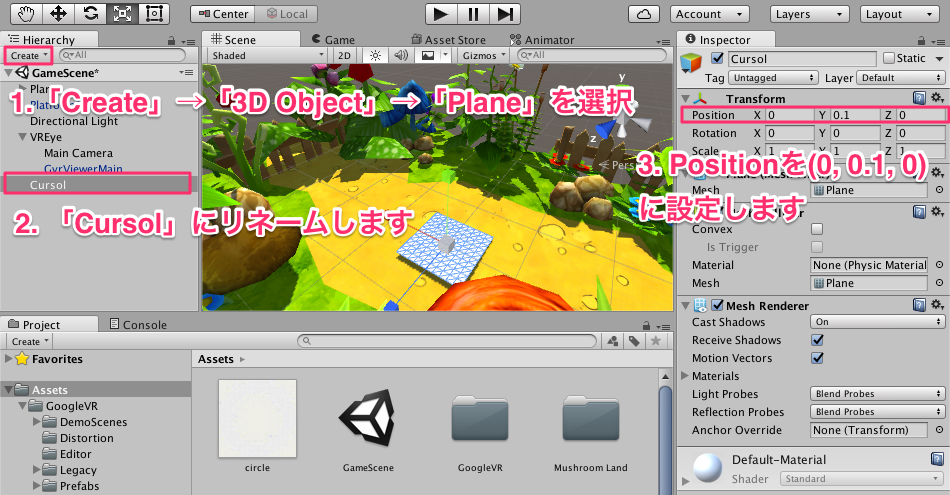Screen dimensions: 950x495
Task: Enable the Static checkbox
Action: 889,58
